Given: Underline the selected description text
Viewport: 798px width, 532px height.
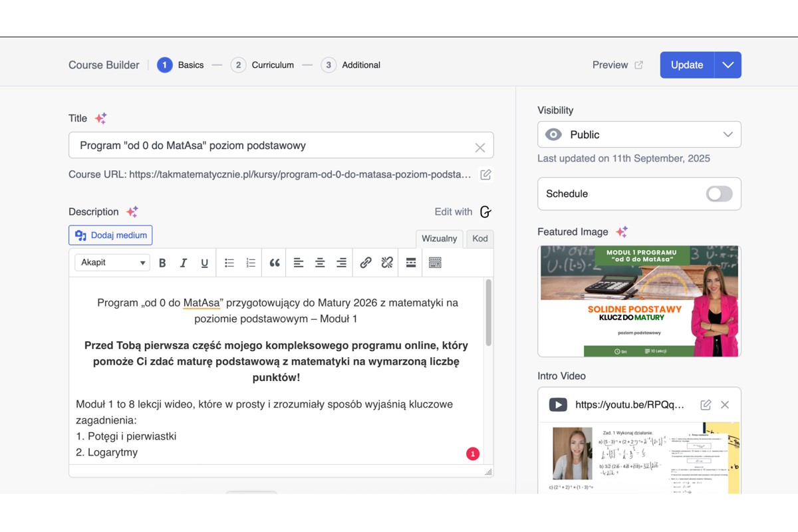Looking at the screenshot, I should click(205, 263).
